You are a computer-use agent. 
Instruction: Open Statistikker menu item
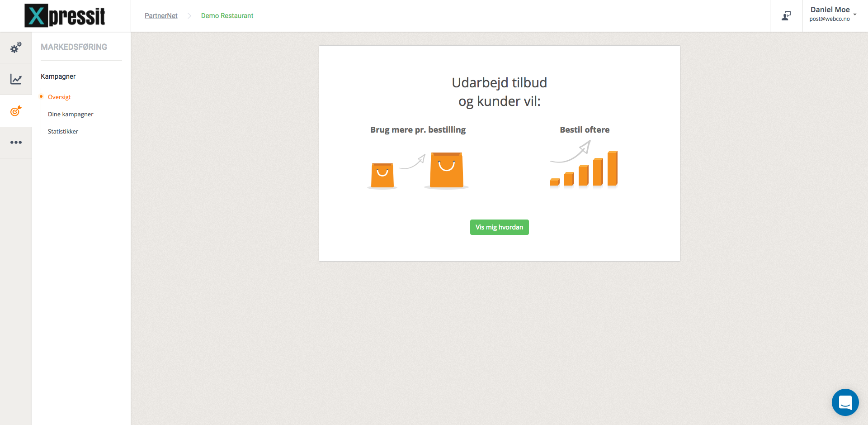63,131
